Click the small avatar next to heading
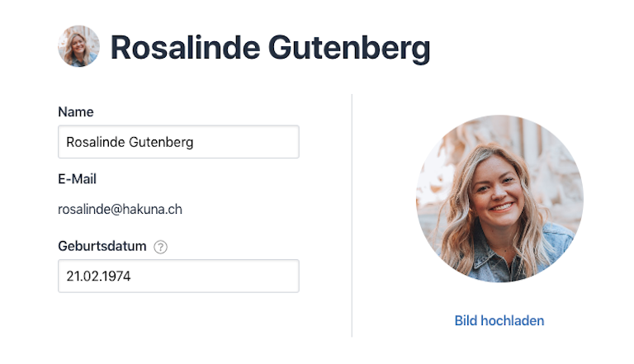The height and width of the screenshot is (364, 634). tap(79, 46)
